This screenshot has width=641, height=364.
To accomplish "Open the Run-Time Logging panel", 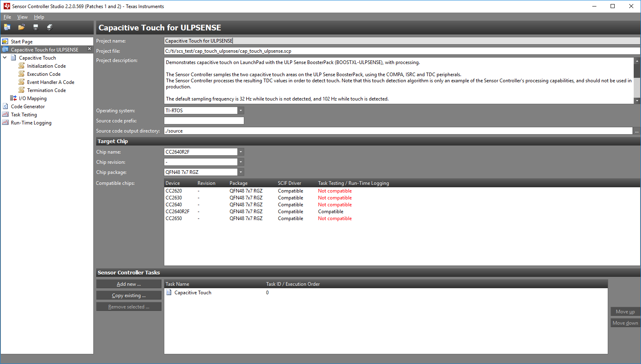I will click(x=31, y=123).
